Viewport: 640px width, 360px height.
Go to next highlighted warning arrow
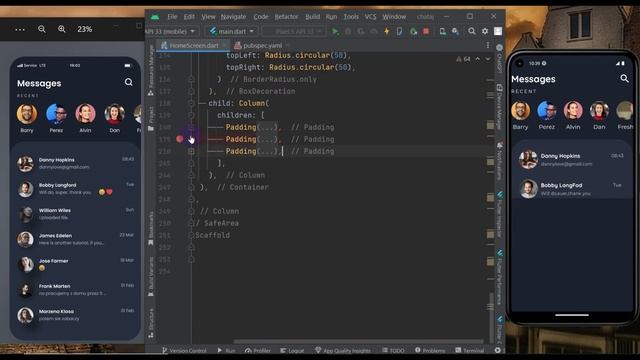pos(488,59)
